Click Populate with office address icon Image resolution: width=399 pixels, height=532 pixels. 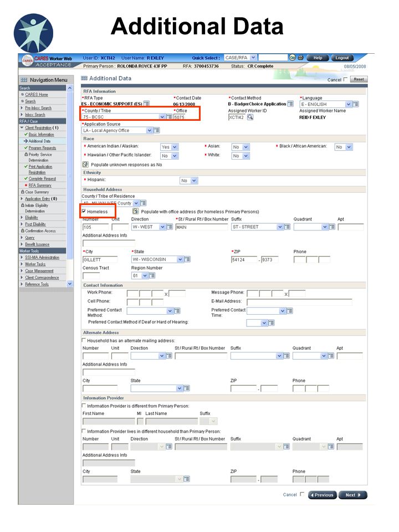point(135,211)
